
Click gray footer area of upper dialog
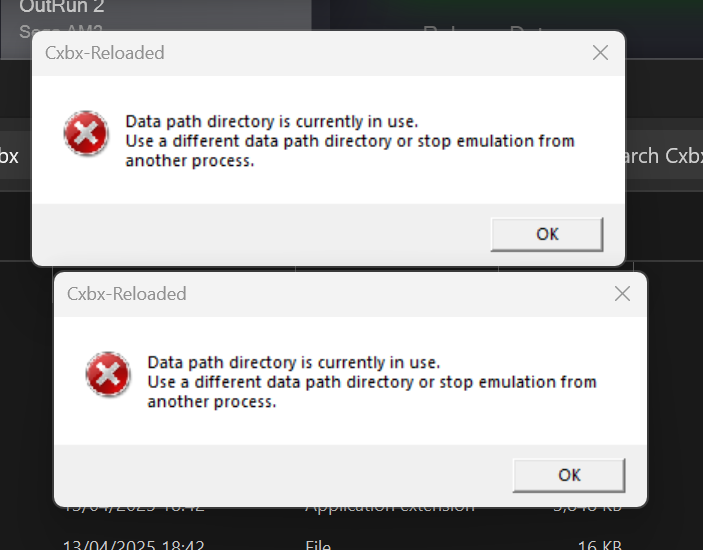point(260,234)
